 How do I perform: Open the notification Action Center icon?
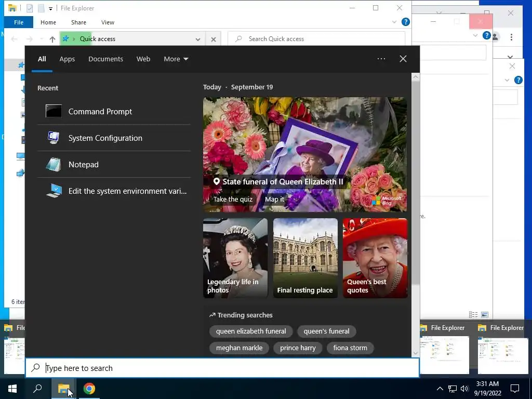[x=515, y=389]
